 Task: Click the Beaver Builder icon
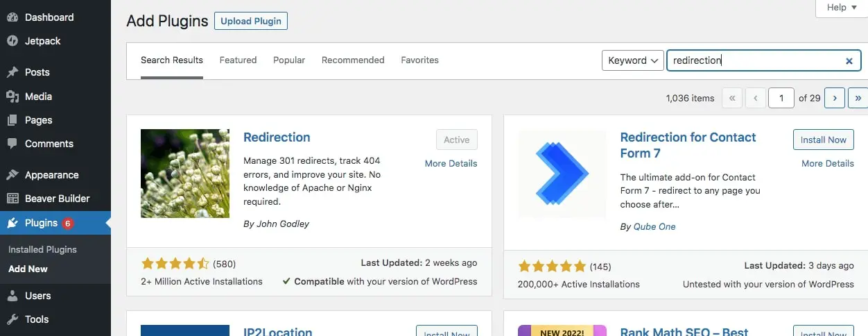click(12, 199)
